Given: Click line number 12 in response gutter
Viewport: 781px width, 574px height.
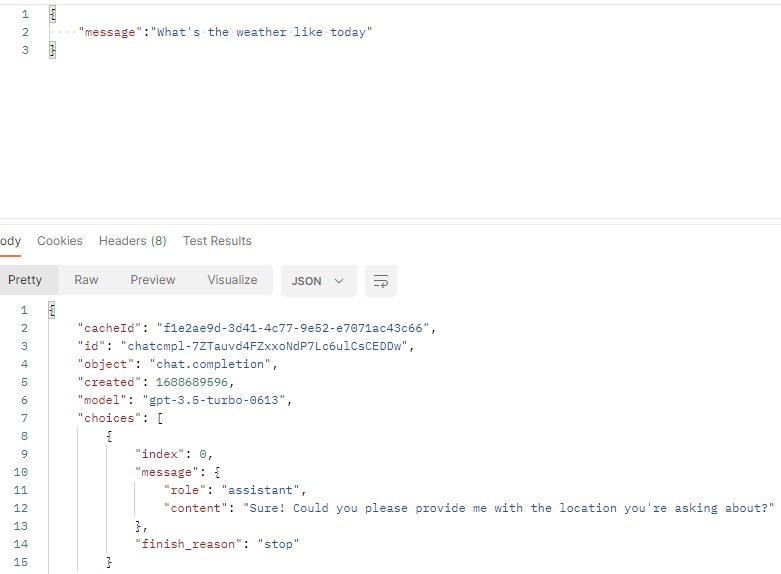Looking at the screenshot, I should (21, 508).
